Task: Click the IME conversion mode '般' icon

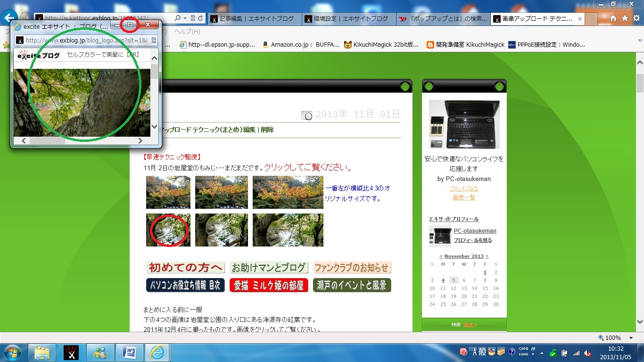Action: (483, 352)
